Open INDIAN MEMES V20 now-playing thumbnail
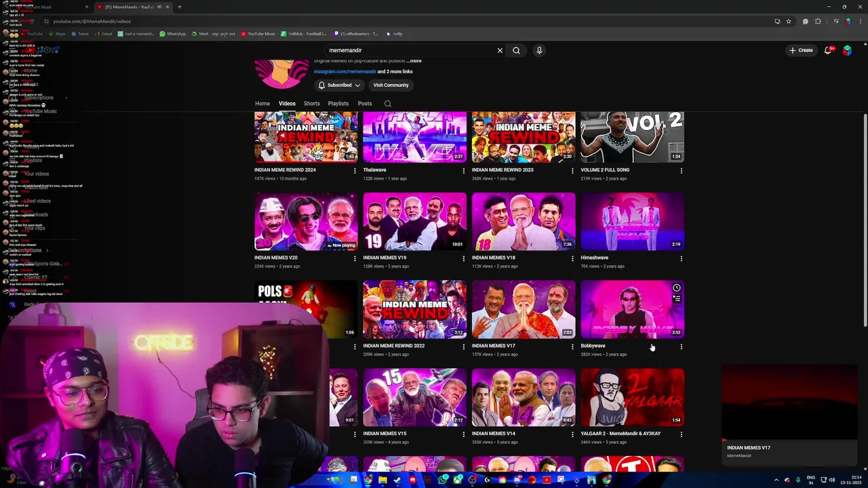This screenshot has width=868, height=488. pyautogui.click(x=306, y=222)
